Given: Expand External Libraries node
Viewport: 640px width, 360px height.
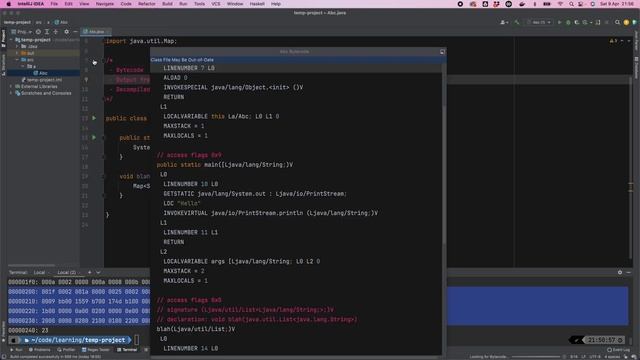Looking at the screenshot, I should point(11,87).
